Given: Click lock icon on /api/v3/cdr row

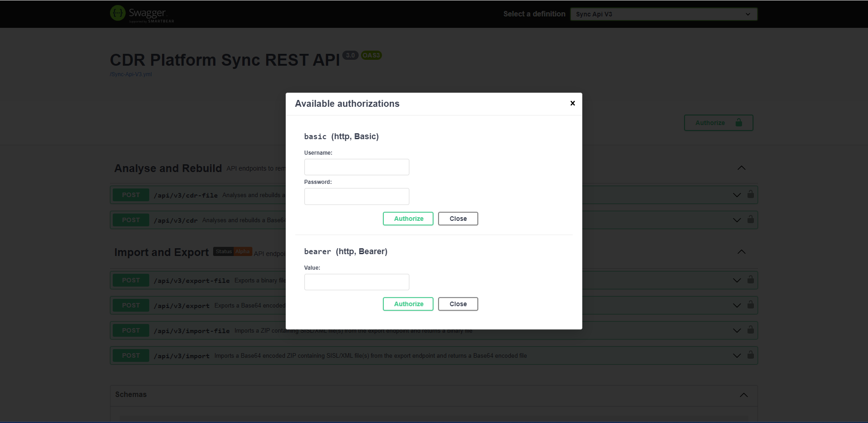Looking at the screenshot, I should tap(750, 219).
